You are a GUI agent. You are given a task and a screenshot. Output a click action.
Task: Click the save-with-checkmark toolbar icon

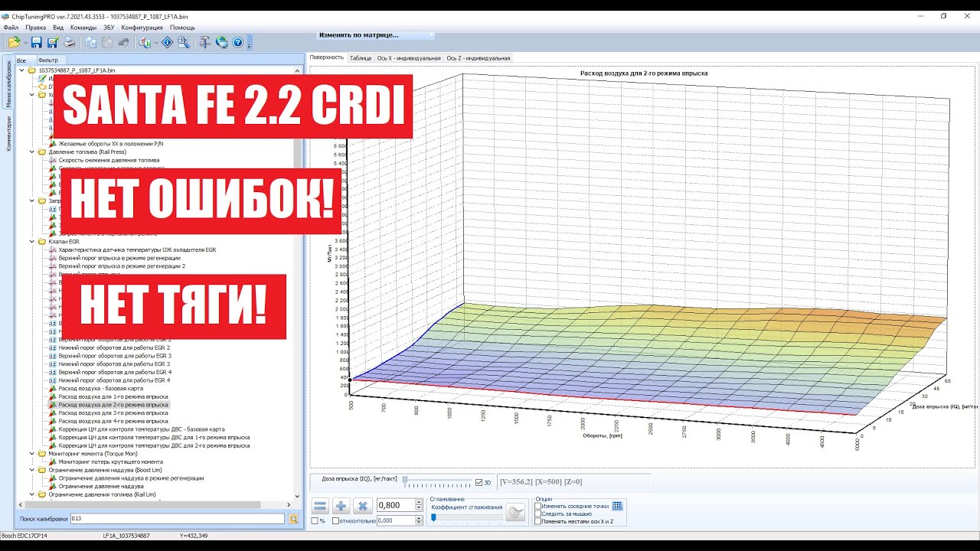tap(53, 43)
